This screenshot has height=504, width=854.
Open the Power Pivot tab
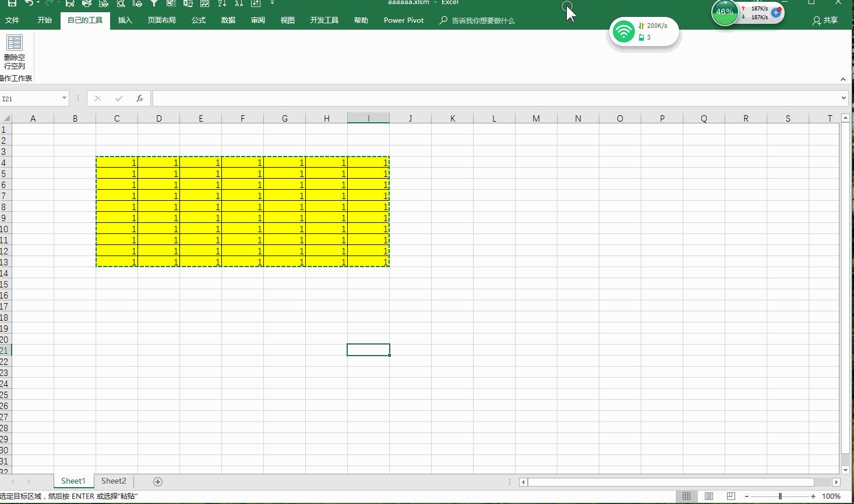pos(403,20)
